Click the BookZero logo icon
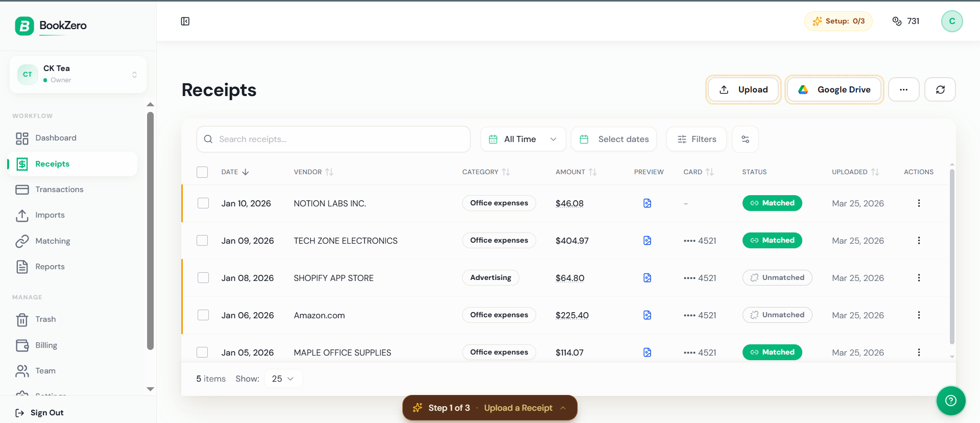This screenshot has height=423, width=980. tap(25, 26)
